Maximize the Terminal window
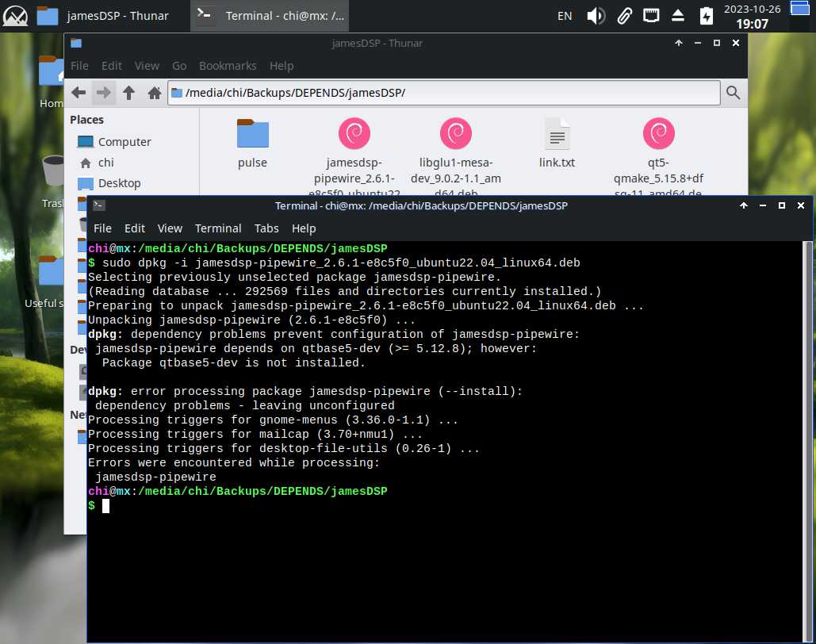Screen dimensions: 816x644 [x=782, y=205]
